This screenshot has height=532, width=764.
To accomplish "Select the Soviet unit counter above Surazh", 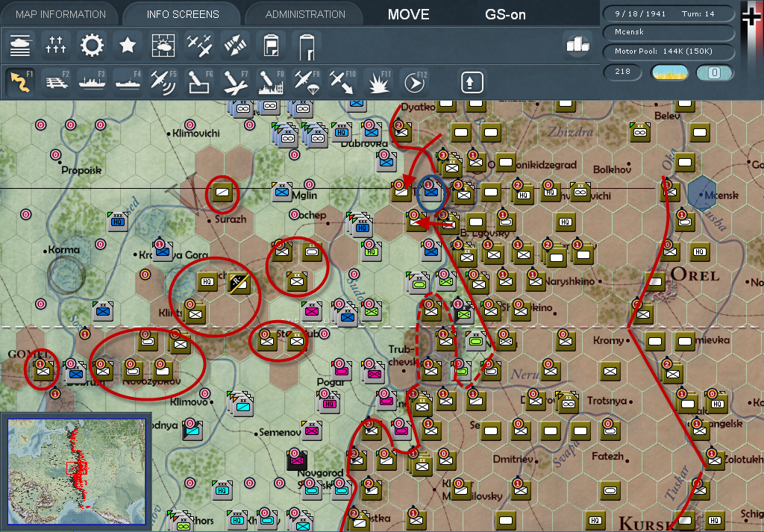I will coord(222,192).
